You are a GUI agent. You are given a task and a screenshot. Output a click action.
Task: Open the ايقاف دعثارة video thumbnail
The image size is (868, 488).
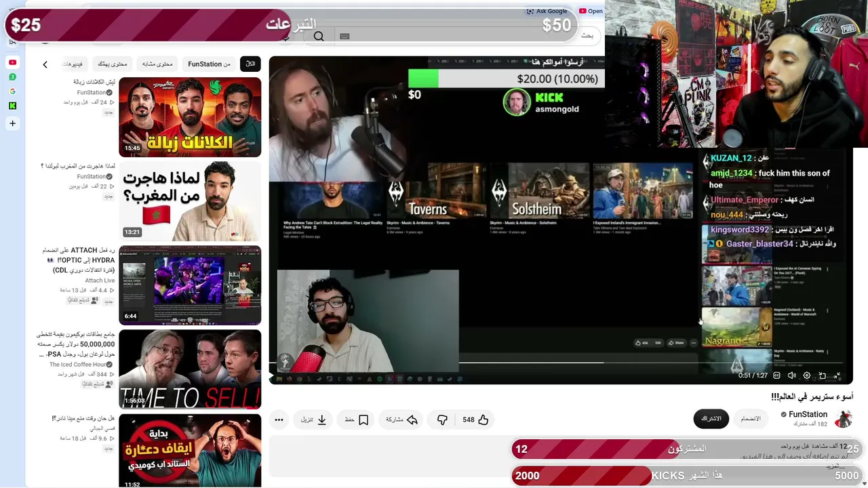pyautogui.click(x=190, y=451)
